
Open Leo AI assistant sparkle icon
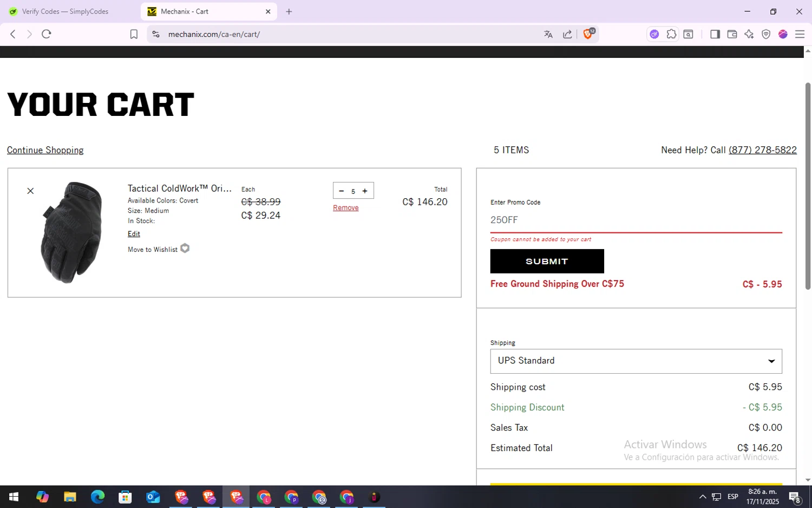tap(749, 34)
